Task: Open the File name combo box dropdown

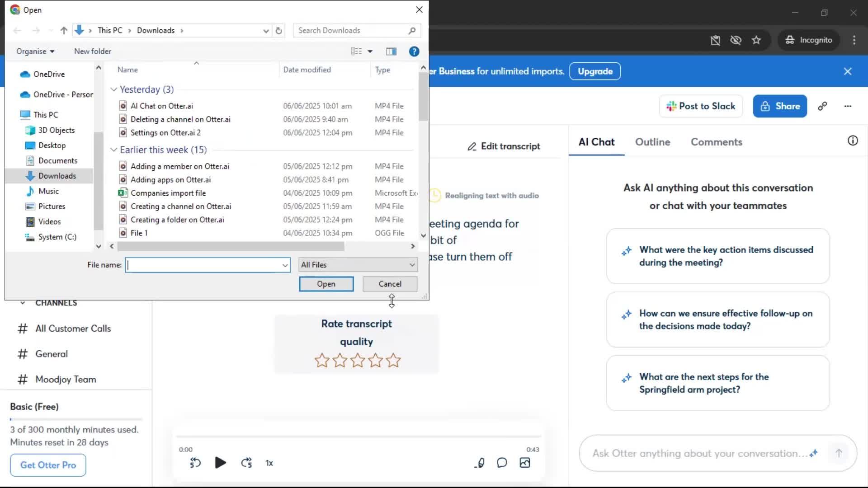Action: click(285, 265)
